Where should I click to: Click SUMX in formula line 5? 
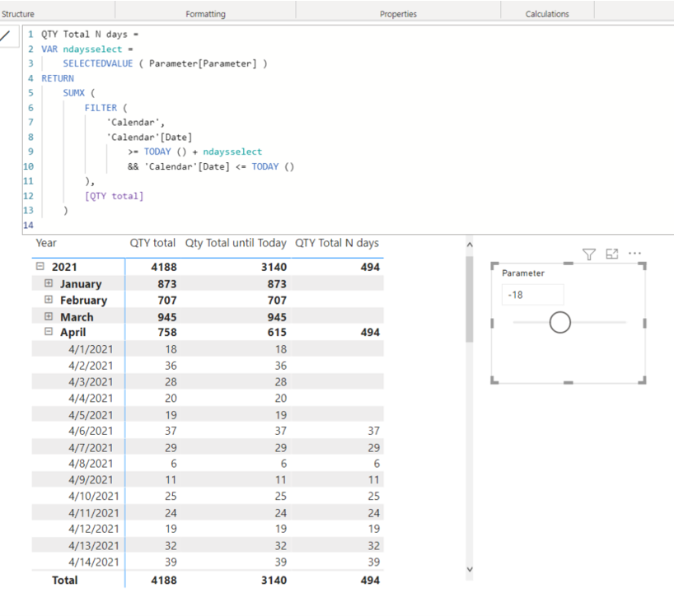(x=73, y=93)
